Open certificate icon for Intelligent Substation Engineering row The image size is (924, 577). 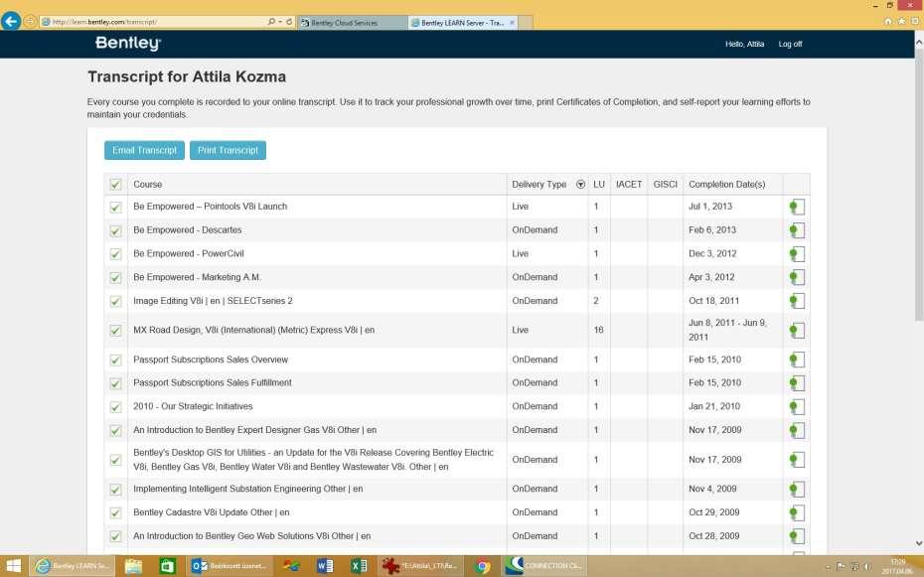pyautogui.click(x=797, y=489)
